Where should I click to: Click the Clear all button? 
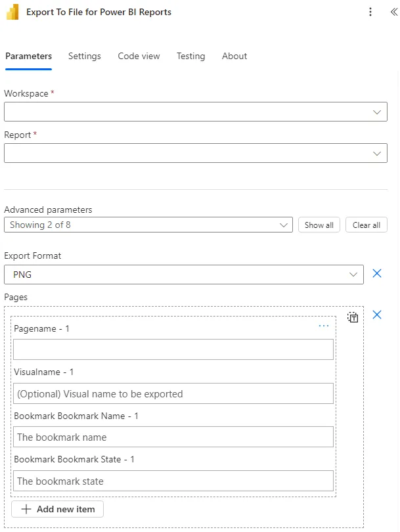click(366, 225)
